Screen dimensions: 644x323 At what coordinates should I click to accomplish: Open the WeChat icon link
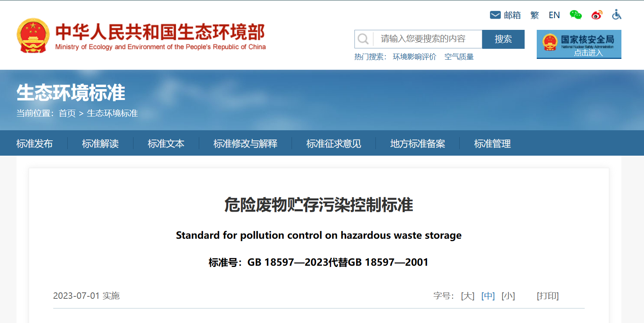[x=575, y=15]
